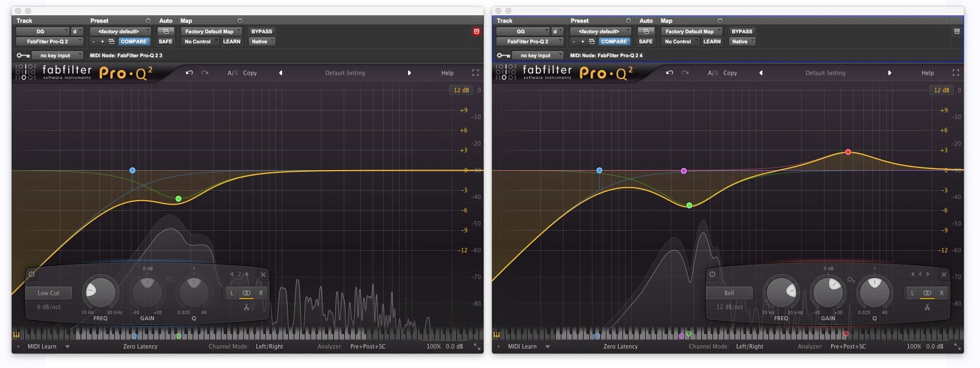Toggle BYPASS in the GG window

pos(742,32)
